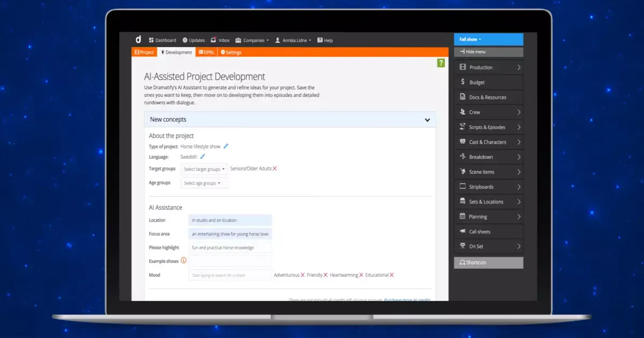Remove the Friendly mood tag
Screen dimensions: 644x338
click(326, 275)
